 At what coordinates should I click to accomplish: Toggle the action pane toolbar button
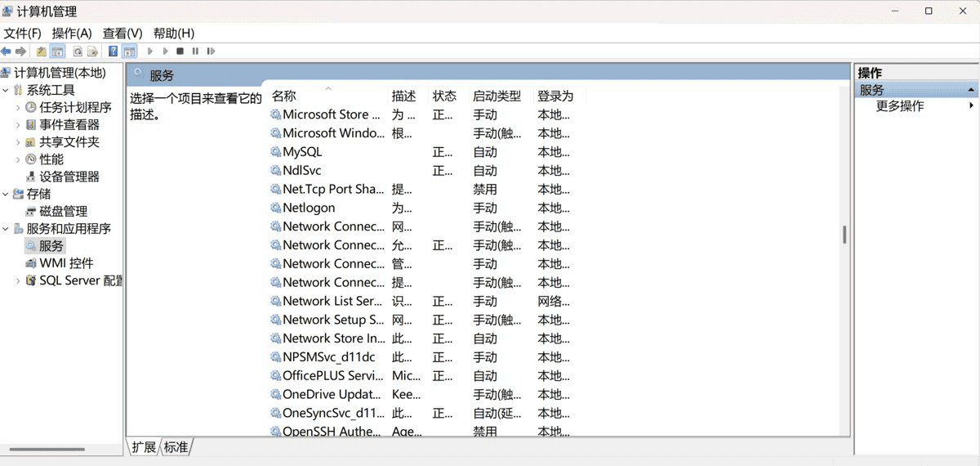pos(129,52)
